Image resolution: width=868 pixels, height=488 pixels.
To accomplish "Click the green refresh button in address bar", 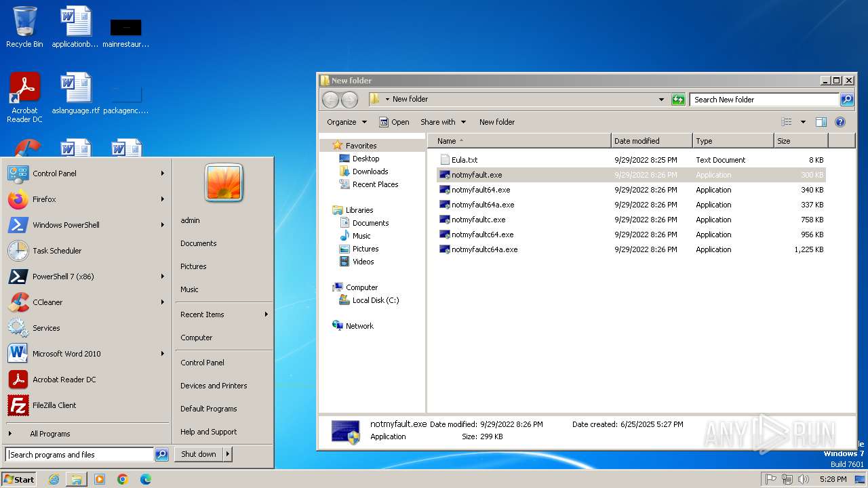I will pos(678,100).
